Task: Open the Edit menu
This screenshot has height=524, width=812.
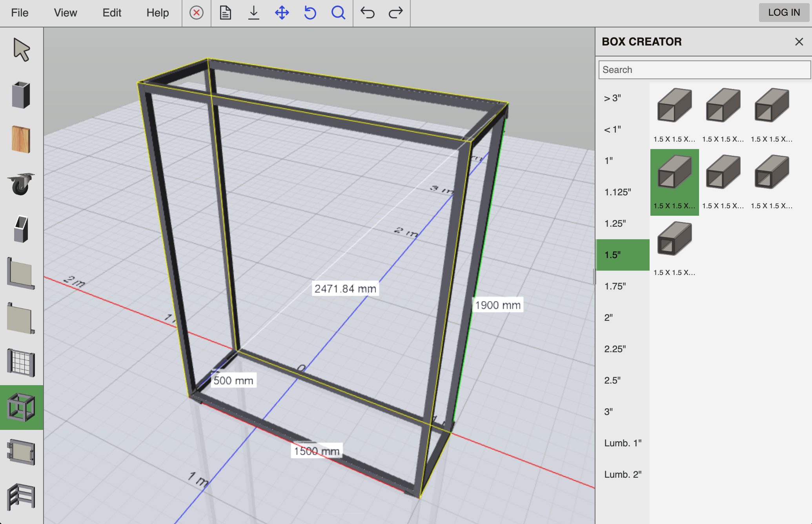Action: tap(111, 13)
